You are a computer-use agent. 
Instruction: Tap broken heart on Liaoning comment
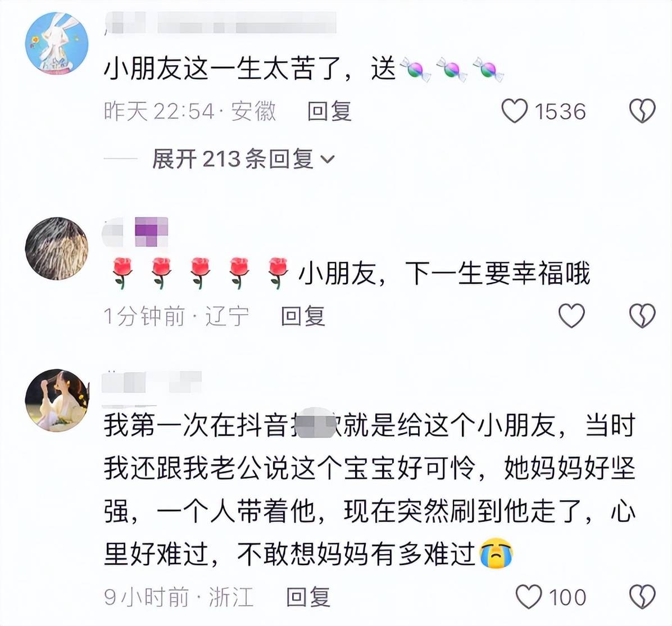[x=642, y=316]
